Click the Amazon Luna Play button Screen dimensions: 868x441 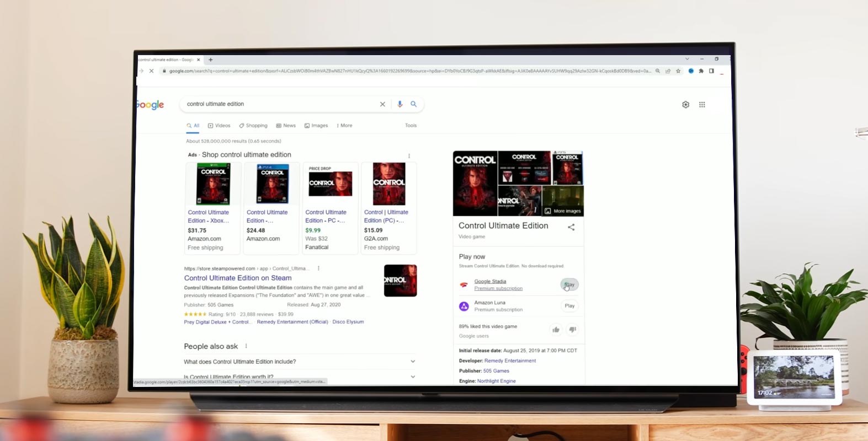[569, 306]
